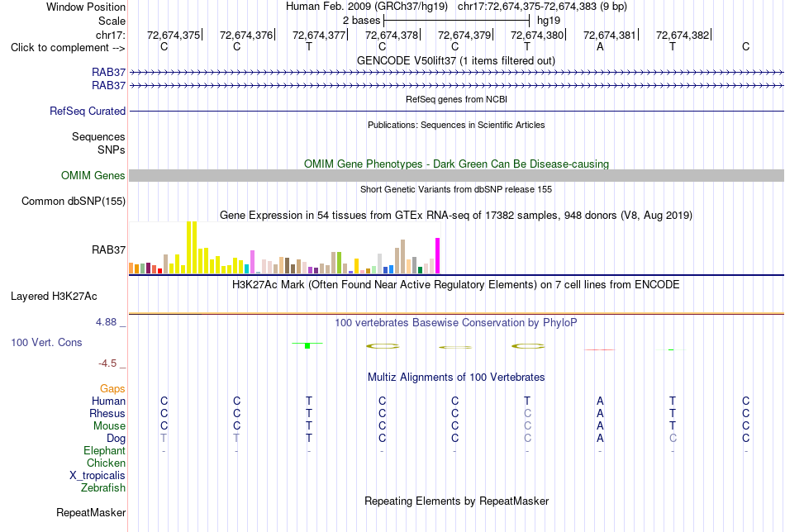Click the first RAB37 GENCODE track label
Viewport: 785px width, 532px height.
(108, 73)
